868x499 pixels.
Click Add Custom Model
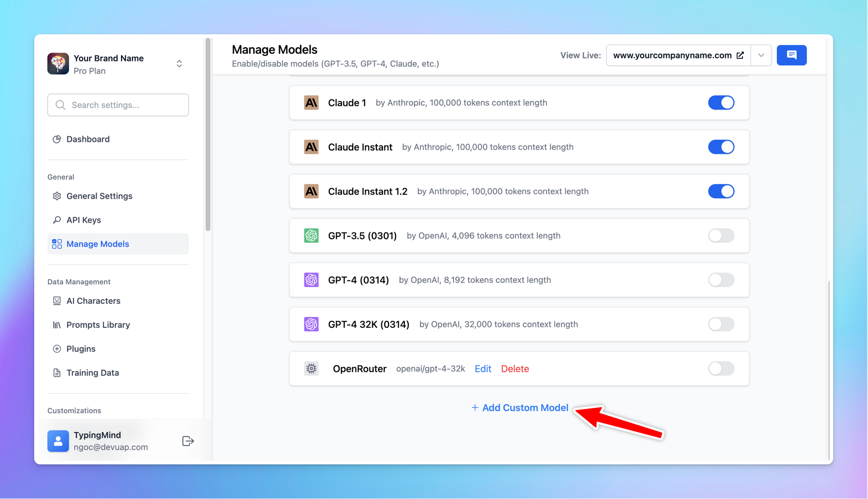520,408
